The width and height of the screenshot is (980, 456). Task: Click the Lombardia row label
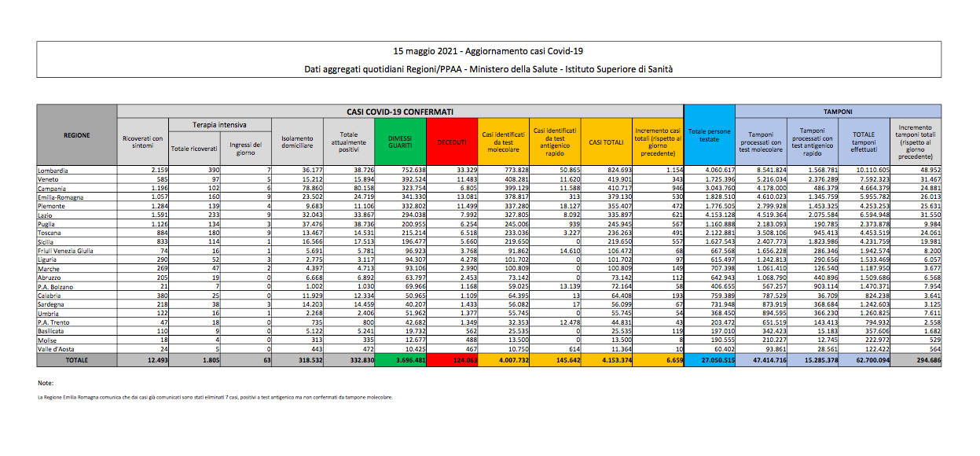coord(53,170)
